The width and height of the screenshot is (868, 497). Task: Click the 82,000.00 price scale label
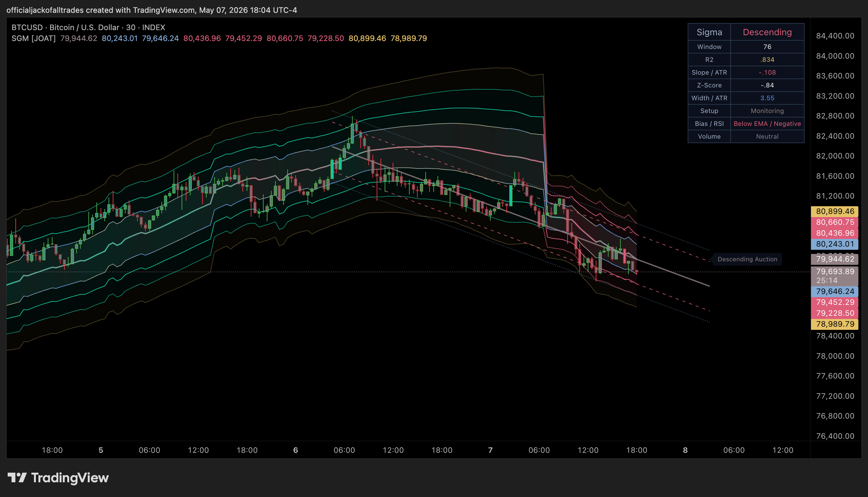point(835,156)
